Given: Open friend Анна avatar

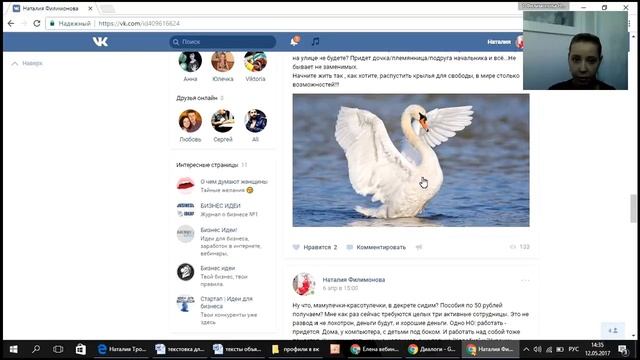Looking at the screenshot, I should (190, 61).
